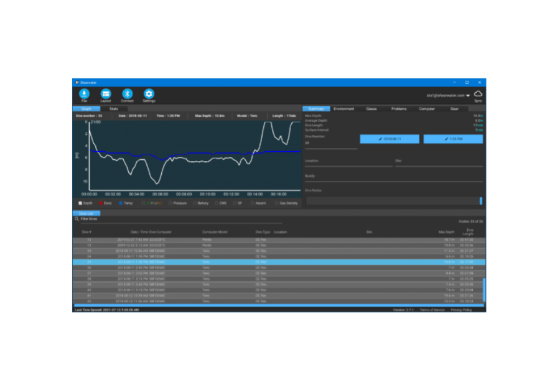Expand the account email dropdown arrow
Viewport: 560px width, 392px height.
tap(468, 96)
